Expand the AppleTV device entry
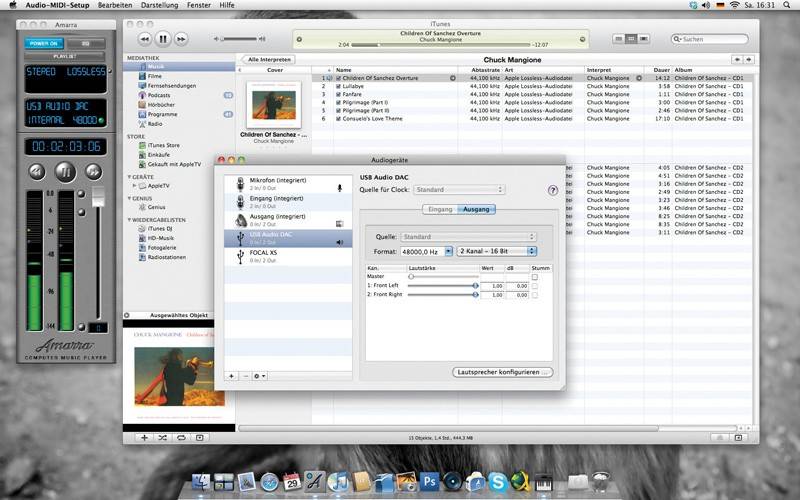This screenshot has height=500, width=800. (x=135, y=186)
